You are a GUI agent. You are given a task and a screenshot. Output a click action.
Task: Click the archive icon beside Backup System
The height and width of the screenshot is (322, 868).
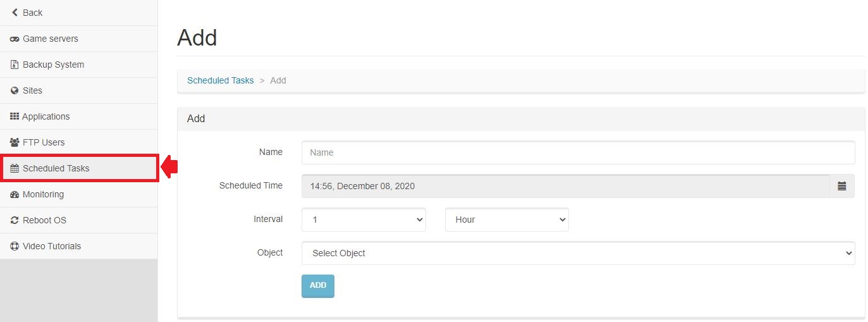(x=15, y=65)
